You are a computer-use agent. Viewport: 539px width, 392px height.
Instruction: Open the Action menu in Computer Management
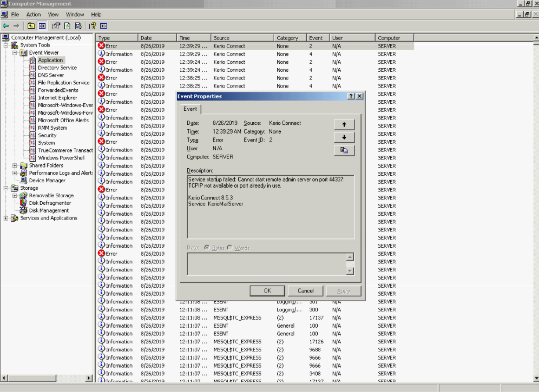[x=33, y=14]
